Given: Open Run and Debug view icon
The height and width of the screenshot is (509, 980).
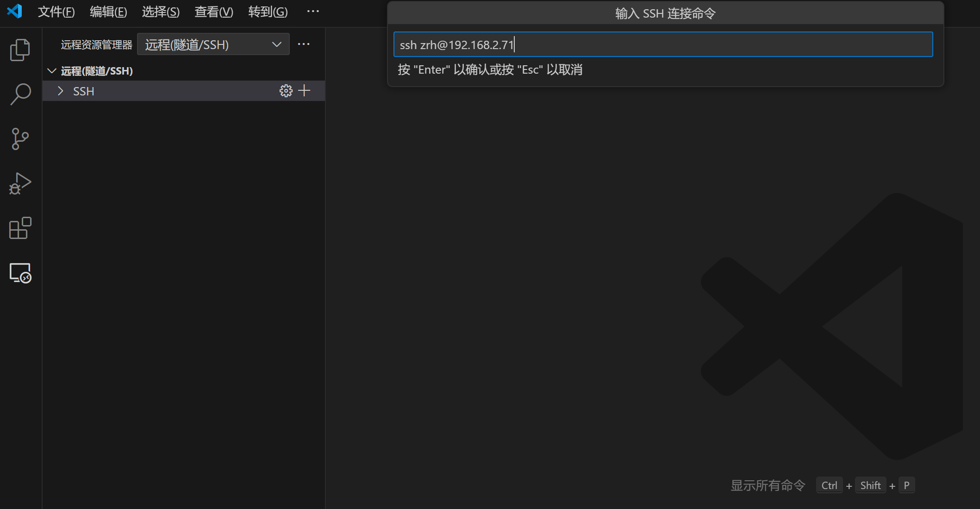Looking at the screenshot, I should [x=20, y=183].
